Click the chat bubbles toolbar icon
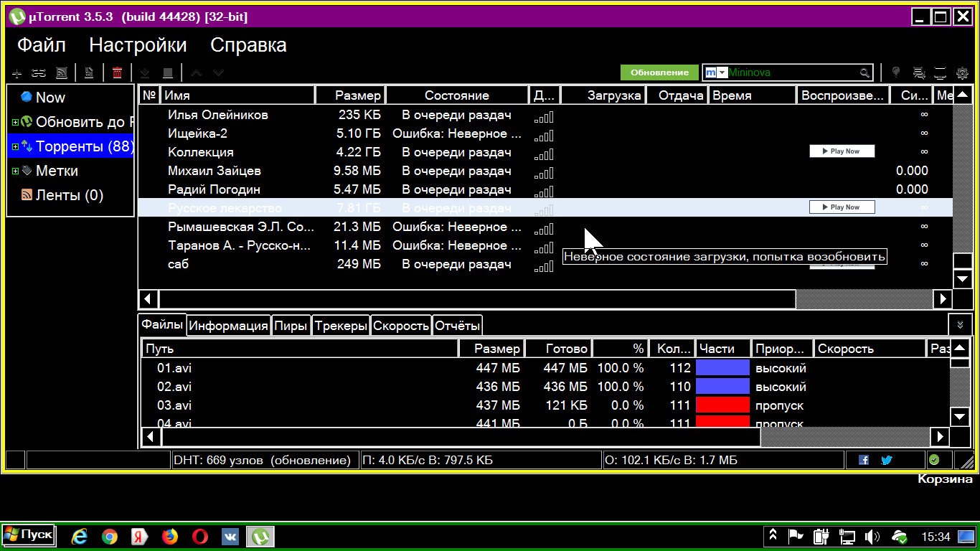 point(918,72)
